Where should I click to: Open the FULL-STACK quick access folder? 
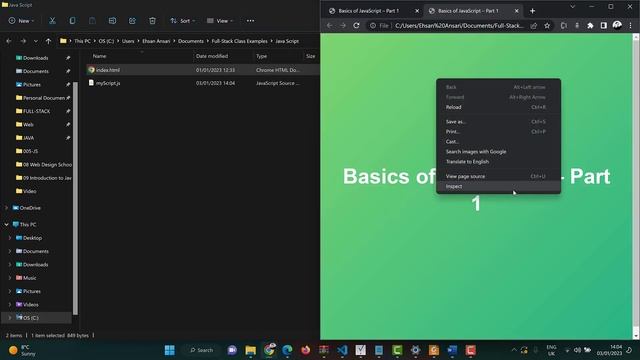[37, 111]
